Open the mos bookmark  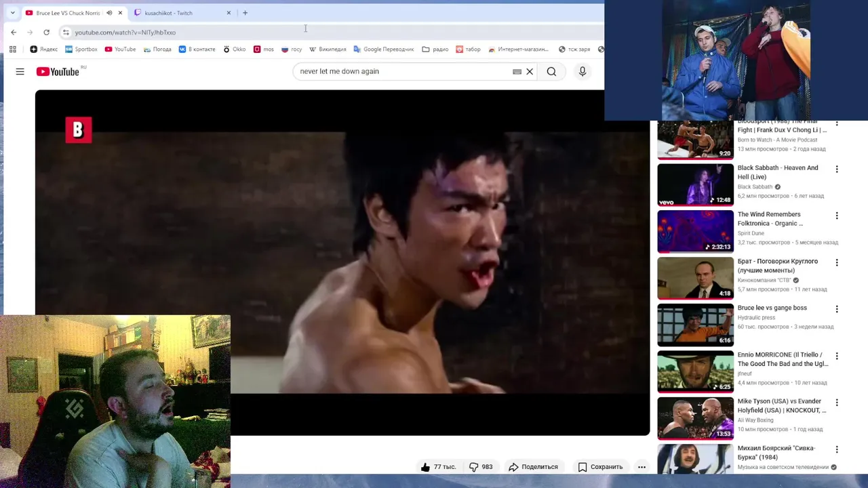(264, 49)
